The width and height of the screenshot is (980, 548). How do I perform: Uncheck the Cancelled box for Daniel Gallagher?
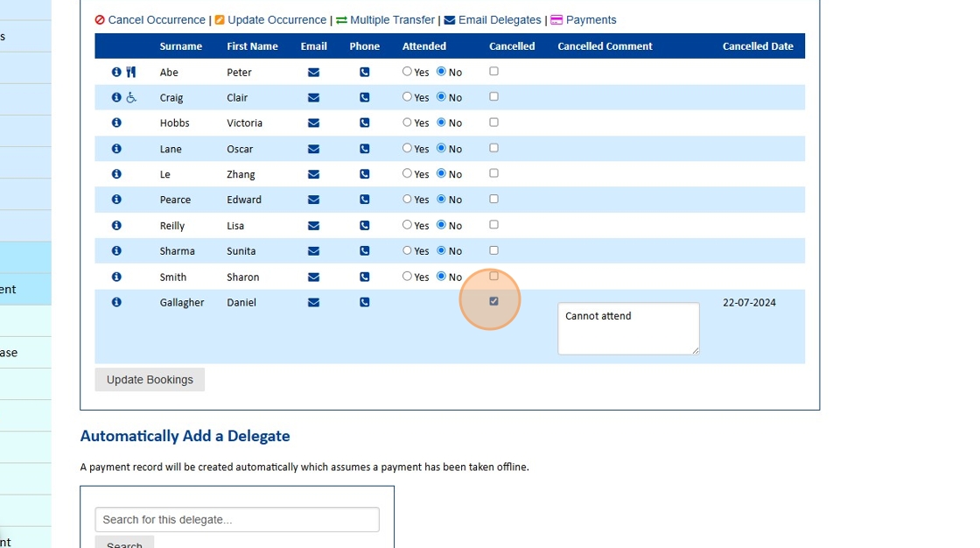[493, 301]
